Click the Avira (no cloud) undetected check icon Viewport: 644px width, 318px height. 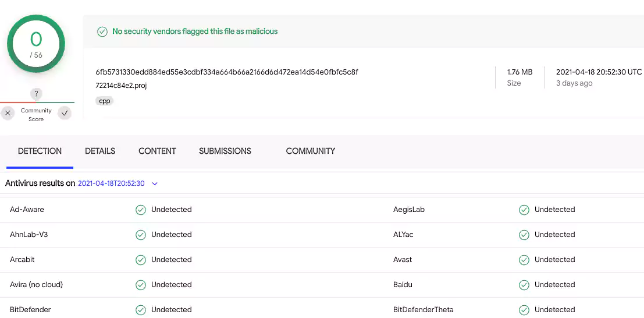click(141, 285)
